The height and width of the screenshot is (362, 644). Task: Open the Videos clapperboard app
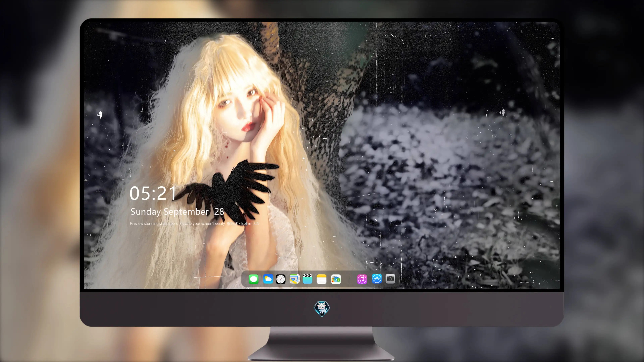[x=308, y=279]
